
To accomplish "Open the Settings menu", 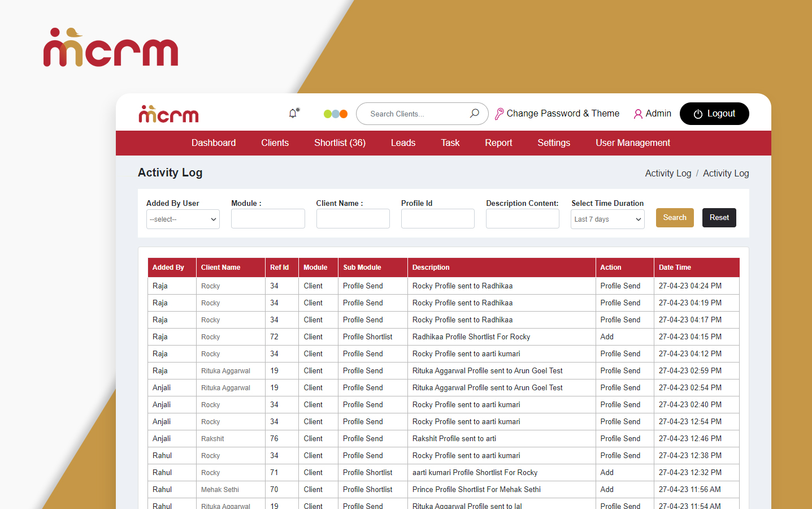I will 554,143.
